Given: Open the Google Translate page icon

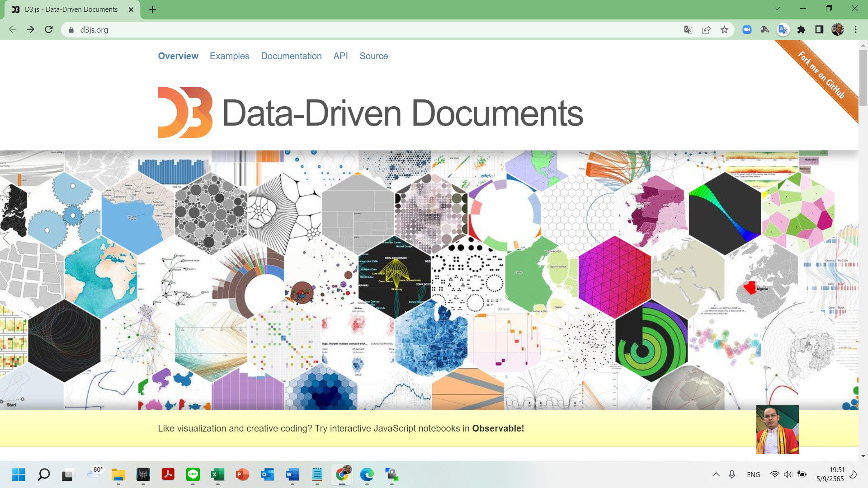Looking at the screenshot, I should click(688, 30).
